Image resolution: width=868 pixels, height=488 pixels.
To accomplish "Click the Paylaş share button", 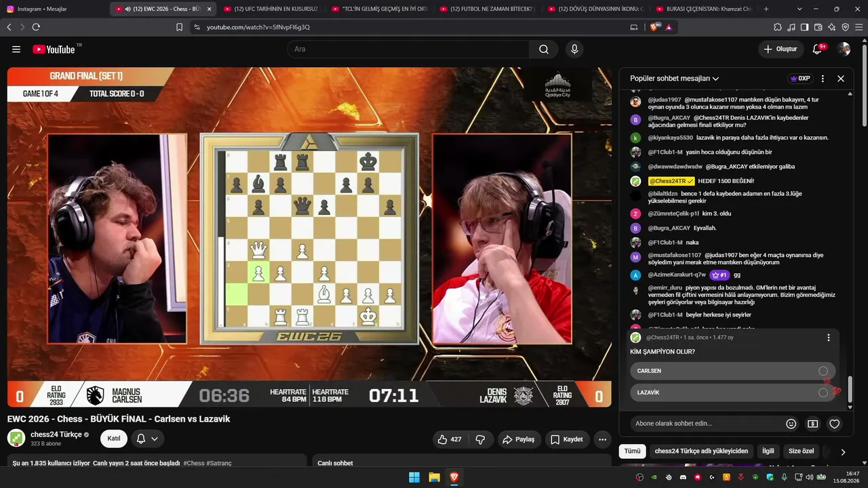I will pos(518,439).
